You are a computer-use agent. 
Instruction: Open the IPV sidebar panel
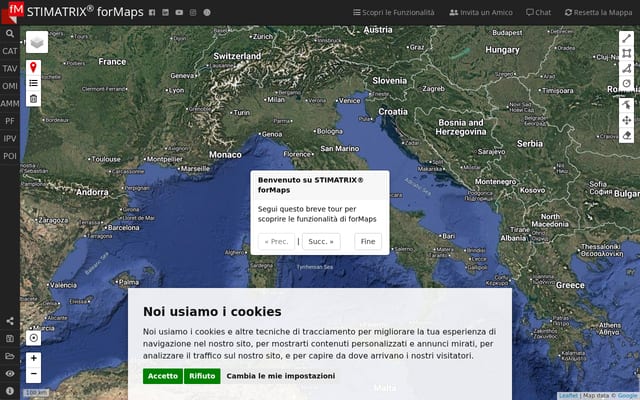click(10, 139)
